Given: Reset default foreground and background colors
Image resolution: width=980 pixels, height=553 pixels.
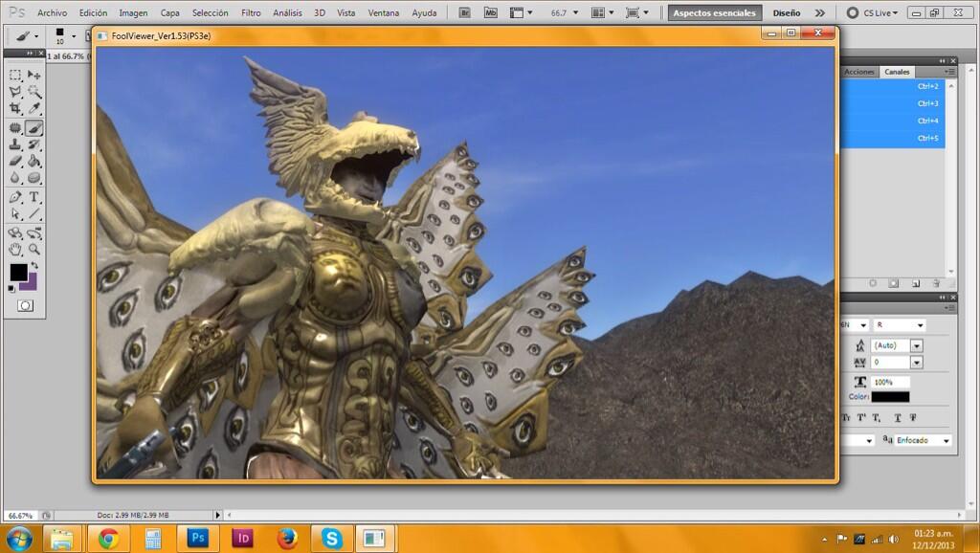Looking at the screenshot, I should click(11, 289).
